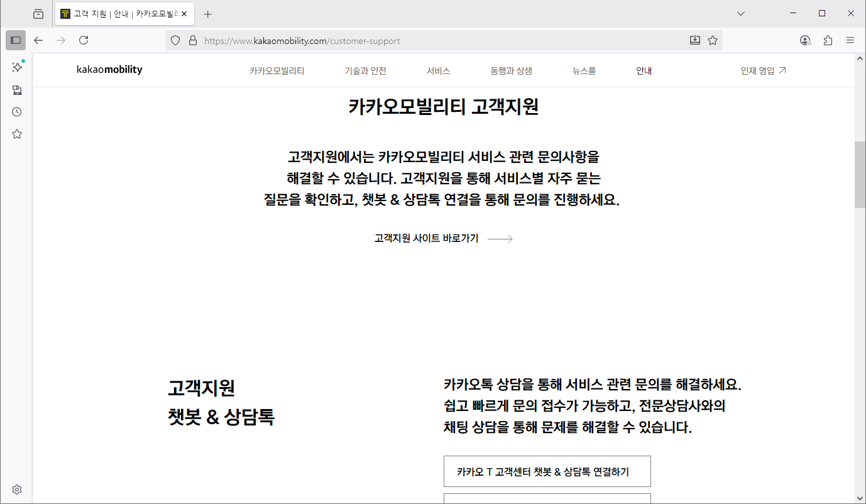Click the extensions puzzle piece icon

[828, 40]
